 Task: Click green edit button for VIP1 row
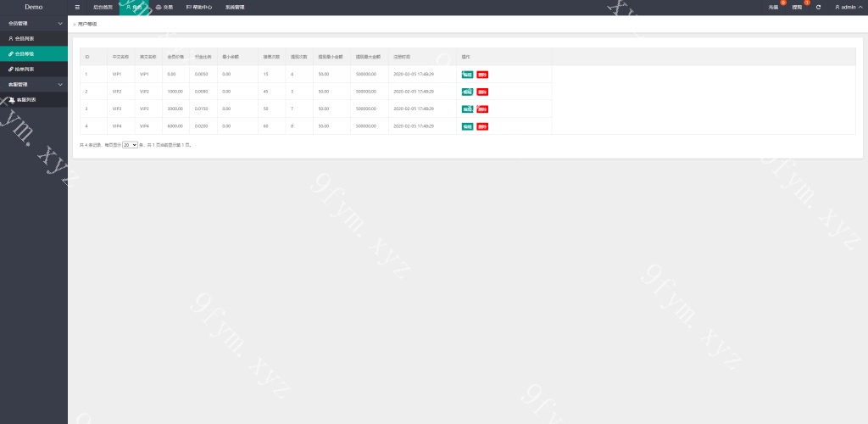point(467,74)
